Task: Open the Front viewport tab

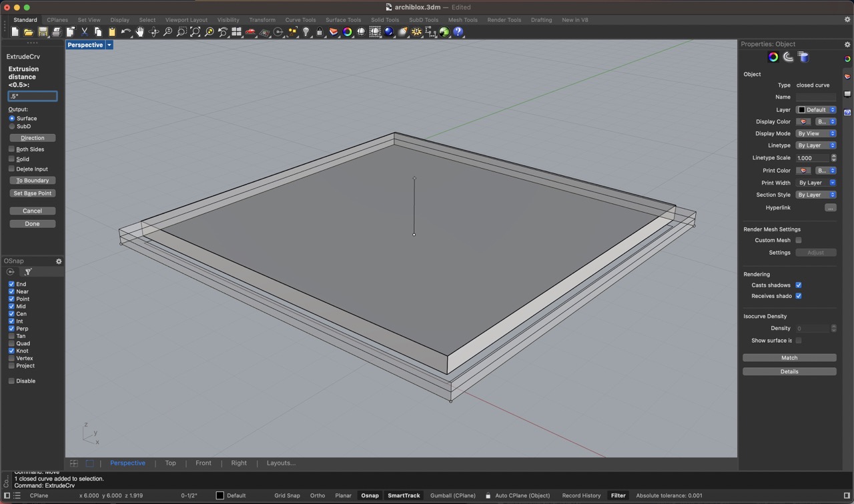Action: click(203, 463)
